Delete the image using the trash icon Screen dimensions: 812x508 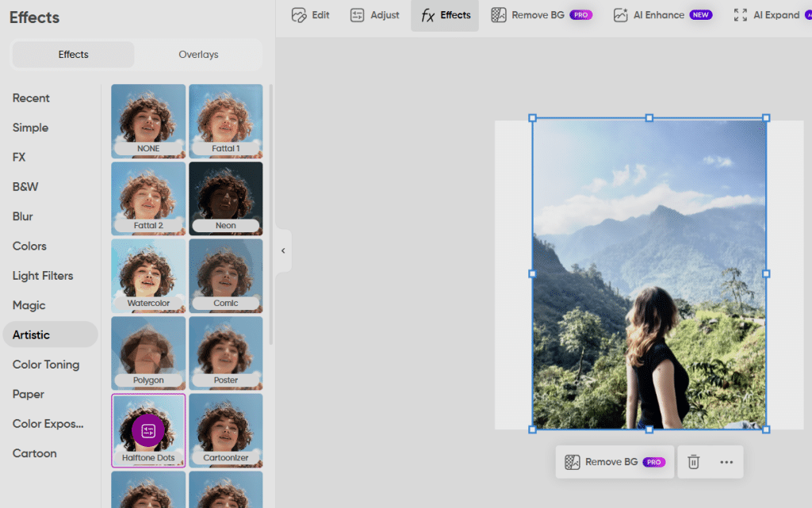[693, 462]
